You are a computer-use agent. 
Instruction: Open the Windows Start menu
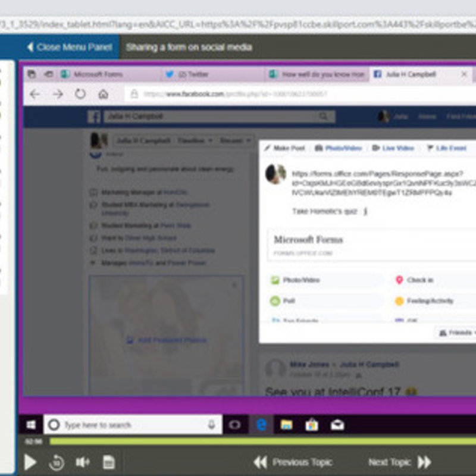click(x=31, y=425)
